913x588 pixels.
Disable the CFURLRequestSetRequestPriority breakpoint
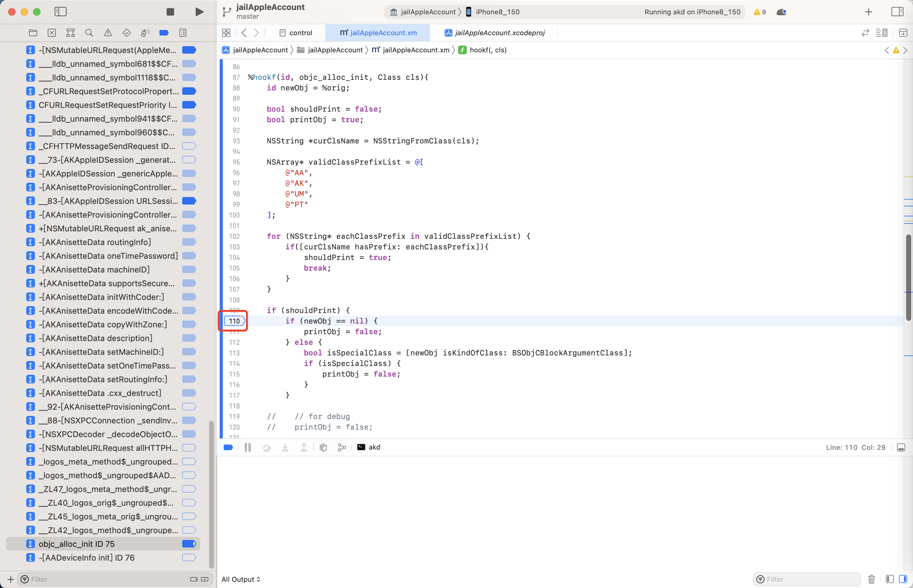point(189,105)
